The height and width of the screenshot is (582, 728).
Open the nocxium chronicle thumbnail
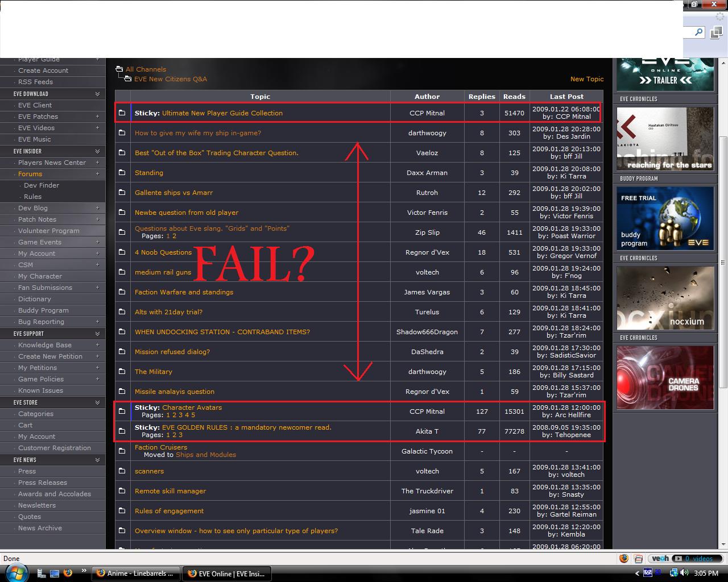point(665,298)
